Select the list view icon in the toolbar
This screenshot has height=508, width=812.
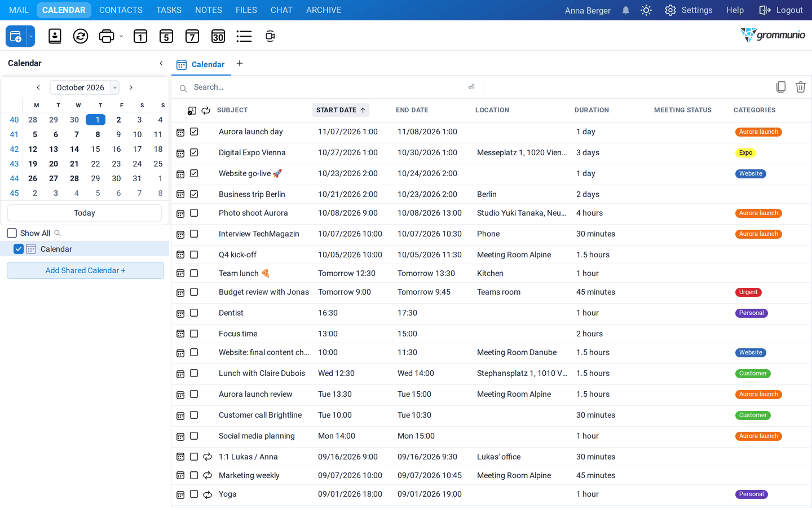[244, 36]
